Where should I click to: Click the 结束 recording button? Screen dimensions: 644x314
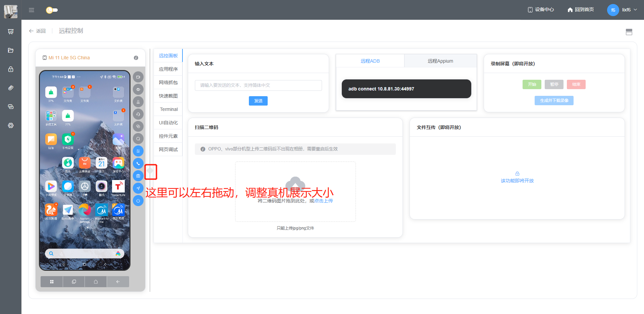[x=576, y=84]
